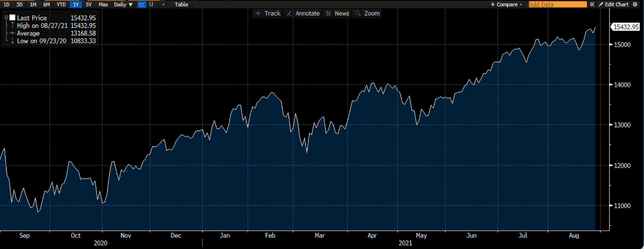Click 'High on 08/27/21' legend row
This screenshot has height=249, width=644.
tap(42, 26)
